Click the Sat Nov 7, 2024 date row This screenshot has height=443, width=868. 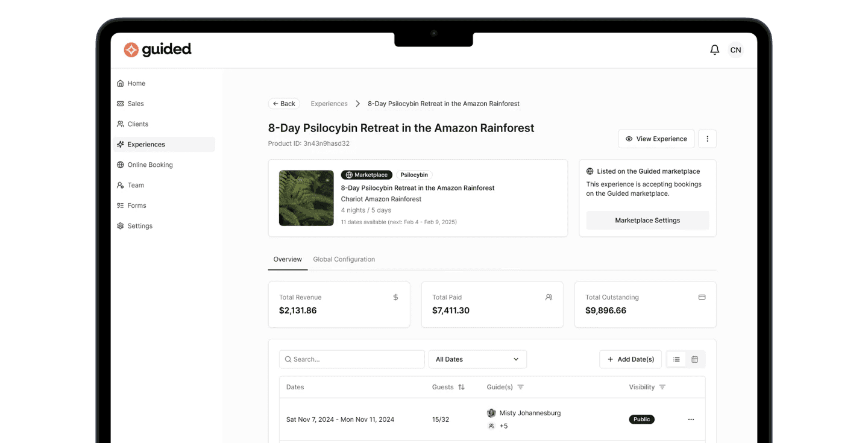(492, 419)
